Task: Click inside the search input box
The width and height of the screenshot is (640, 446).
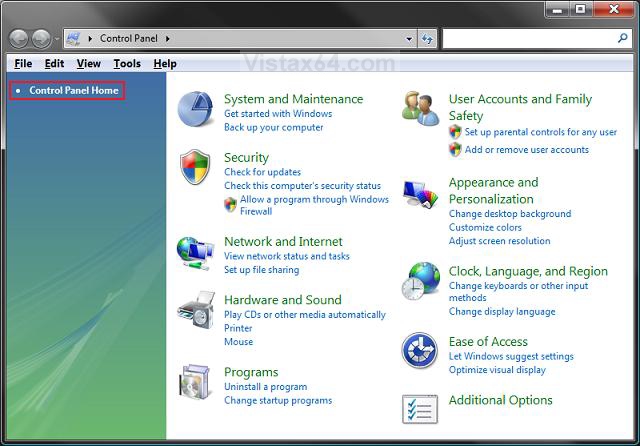Action: point(530,39)
